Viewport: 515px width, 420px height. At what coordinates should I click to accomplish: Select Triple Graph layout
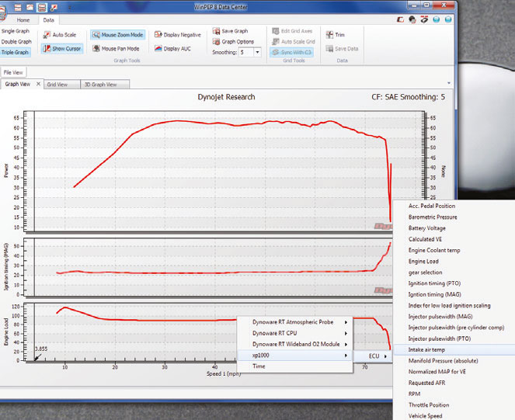(15, 52)
